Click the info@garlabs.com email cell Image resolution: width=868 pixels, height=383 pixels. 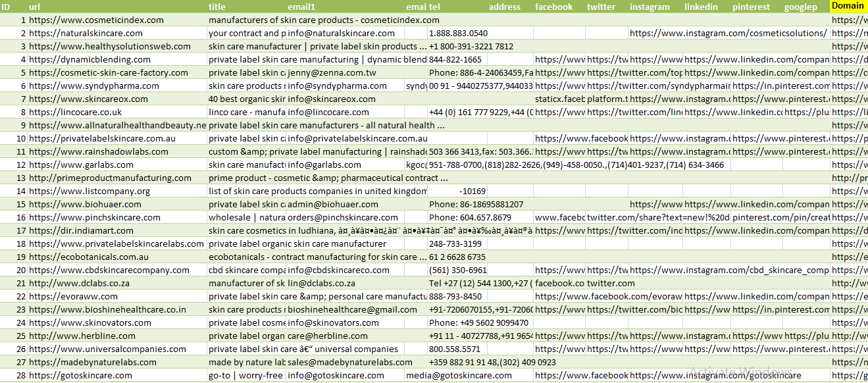[x=345, y=165]
